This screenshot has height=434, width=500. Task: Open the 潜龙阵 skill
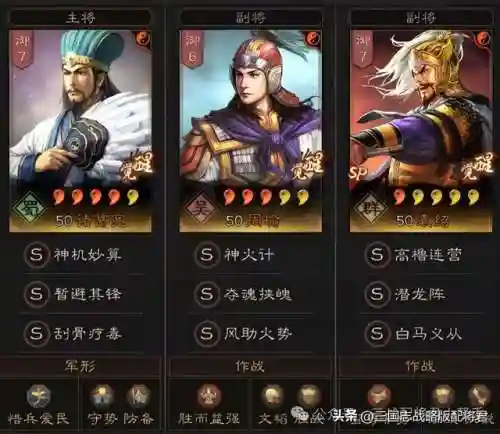[x=419, y=294]
